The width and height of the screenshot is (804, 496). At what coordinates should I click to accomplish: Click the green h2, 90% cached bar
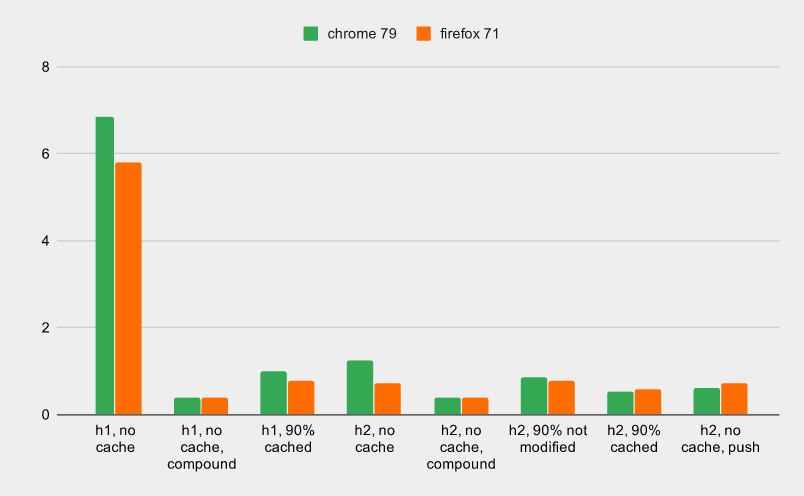[620, 403]
